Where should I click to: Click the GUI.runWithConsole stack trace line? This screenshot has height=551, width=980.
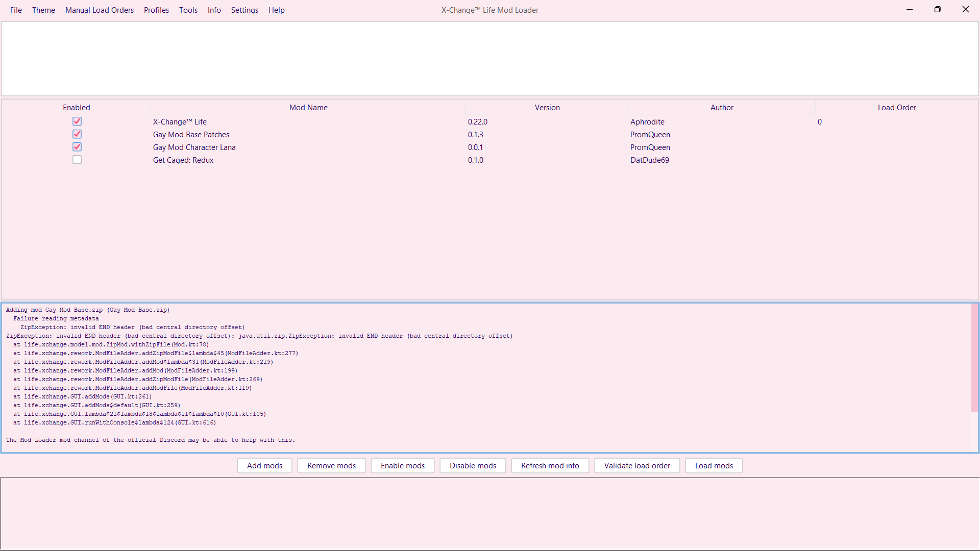tap(115, 422)
